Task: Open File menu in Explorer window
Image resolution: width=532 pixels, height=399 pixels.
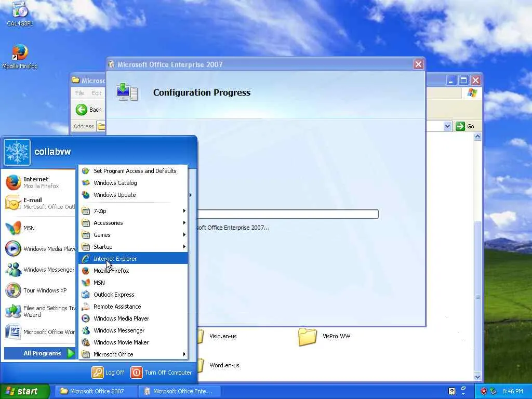Action: click(x=79, y=93)
